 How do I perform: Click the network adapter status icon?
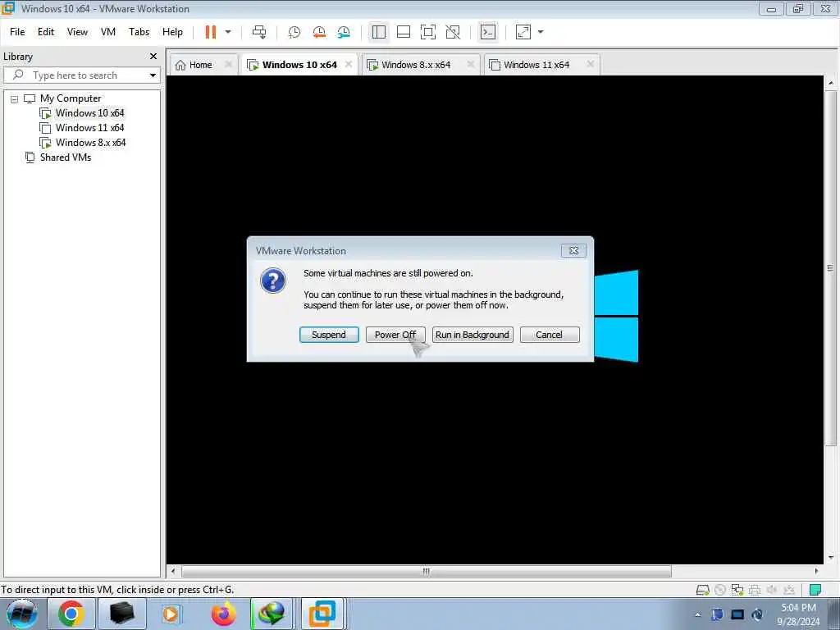[x=737, y=590]
